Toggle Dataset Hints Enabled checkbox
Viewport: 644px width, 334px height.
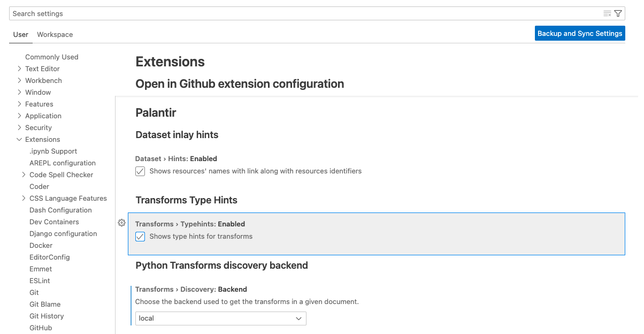pos(140,171)
